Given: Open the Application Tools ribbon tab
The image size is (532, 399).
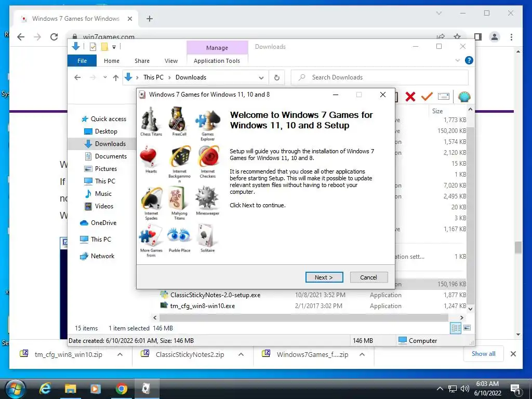Looking at the screenshot, I should (217, 61).
